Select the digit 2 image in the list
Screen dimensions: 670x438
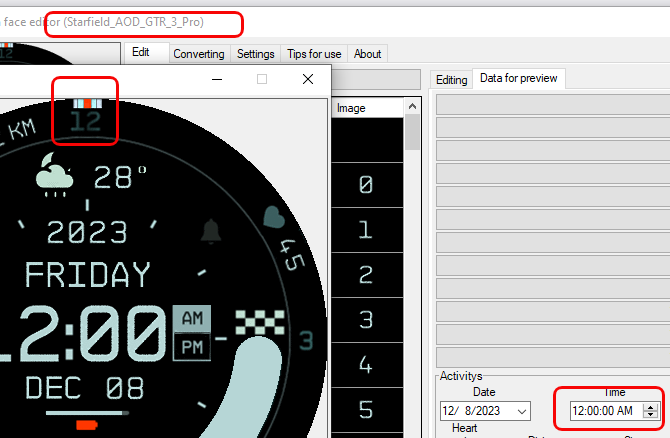(367, 275)
